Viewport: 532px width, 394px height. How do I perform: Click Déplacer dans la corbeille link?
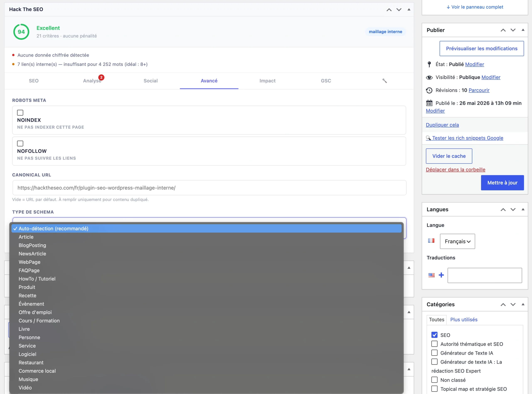(x=456, y=170)
